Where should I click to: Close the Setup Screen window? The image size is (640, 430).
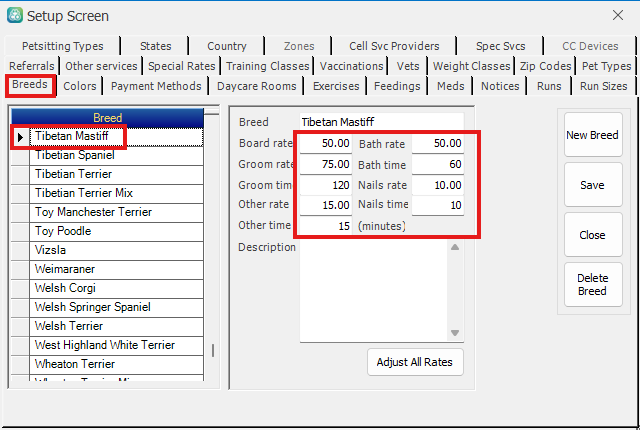click(x=616, y=16)
